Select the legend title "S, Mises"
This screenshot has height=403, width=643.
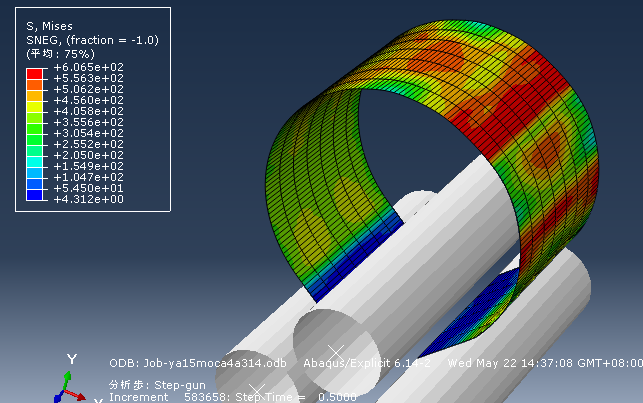[x=50, y=26]
